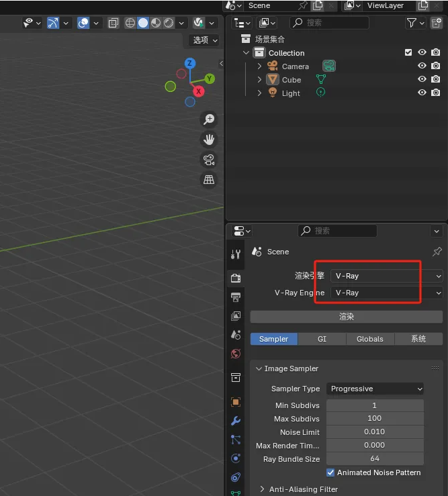Hide the Light object with its eye icon
Viewport: 448px width, 496px height.
422,93
